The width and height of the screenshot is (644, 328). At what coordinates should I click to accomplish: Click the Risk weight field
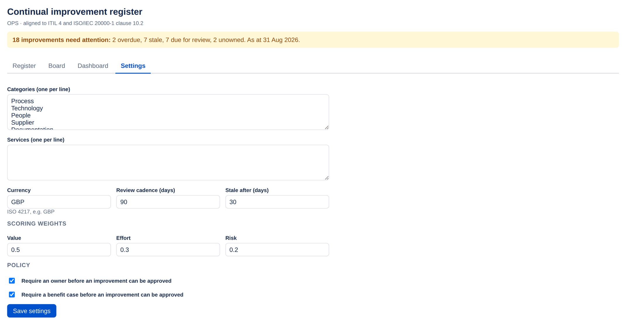(277, 250)
